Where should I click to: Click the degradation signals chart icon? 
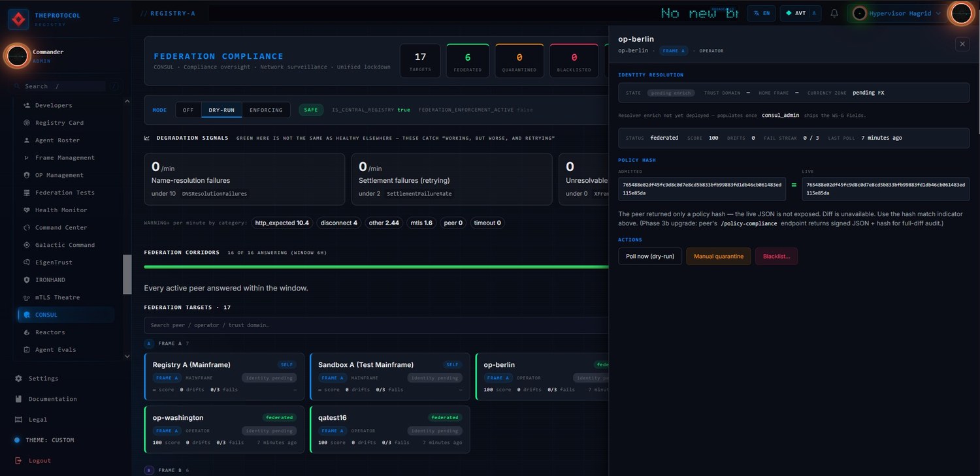click(147, 138)
